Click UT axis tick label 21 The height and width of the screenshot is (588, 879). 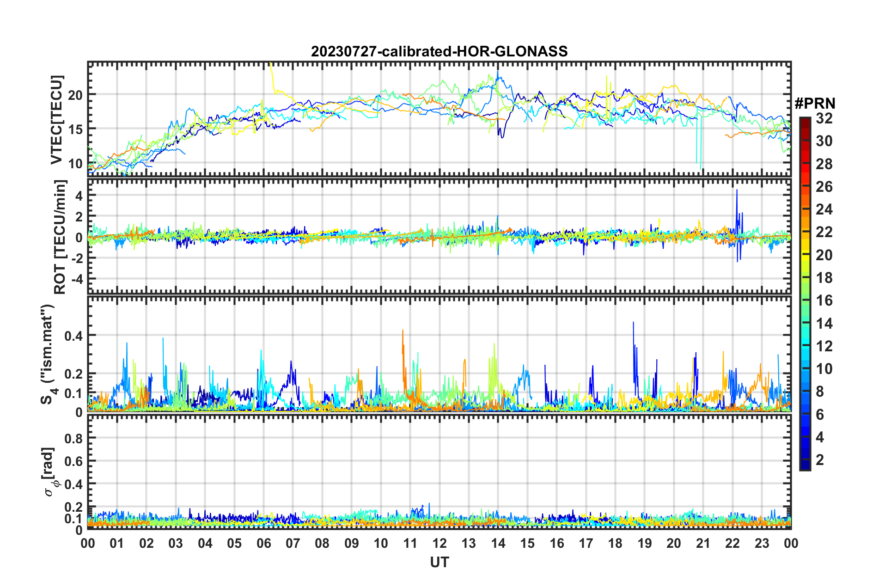pyautogui.click(x=703, y=544)
